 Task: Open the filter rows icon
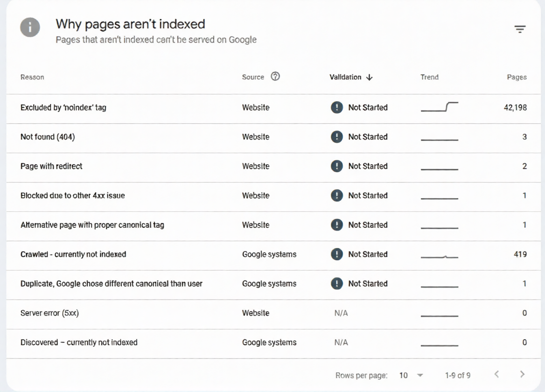pos(520,29)
